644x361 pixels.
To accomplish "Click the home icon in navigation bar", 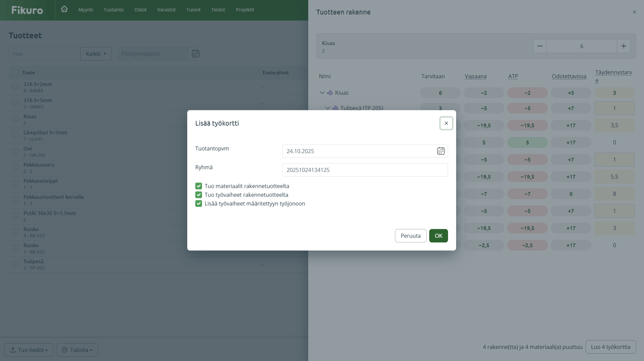I will pyautogui.click(x=64, y=9).
